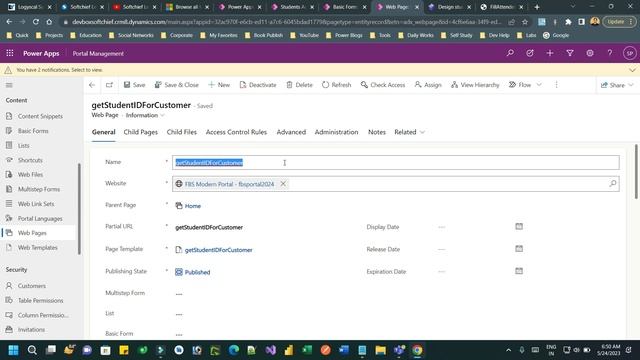Open Multistep Forms in sidebar
The width and height of the screenshot is (640, 360).
[39, 189]
